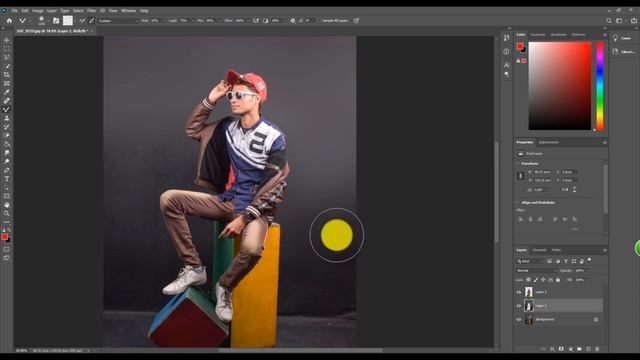
Task: Click the search icon at top right
Action: tap(609, 20)
